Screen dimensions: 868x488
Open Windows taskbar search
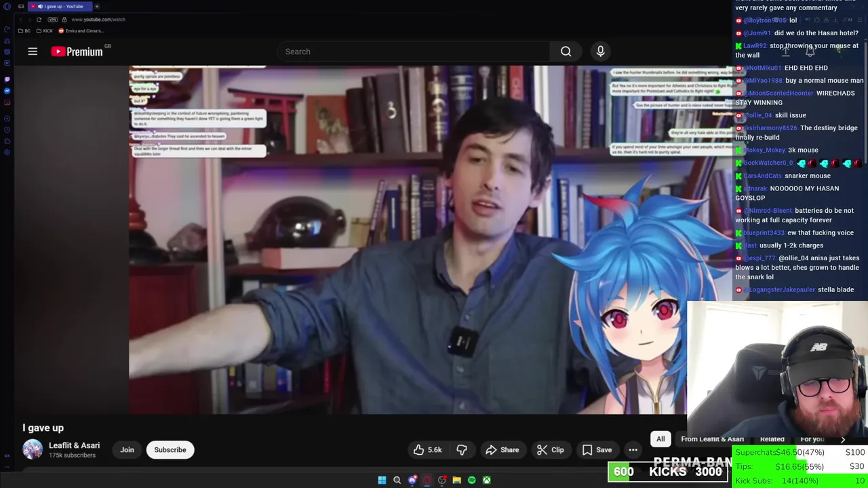pos(397,480)
